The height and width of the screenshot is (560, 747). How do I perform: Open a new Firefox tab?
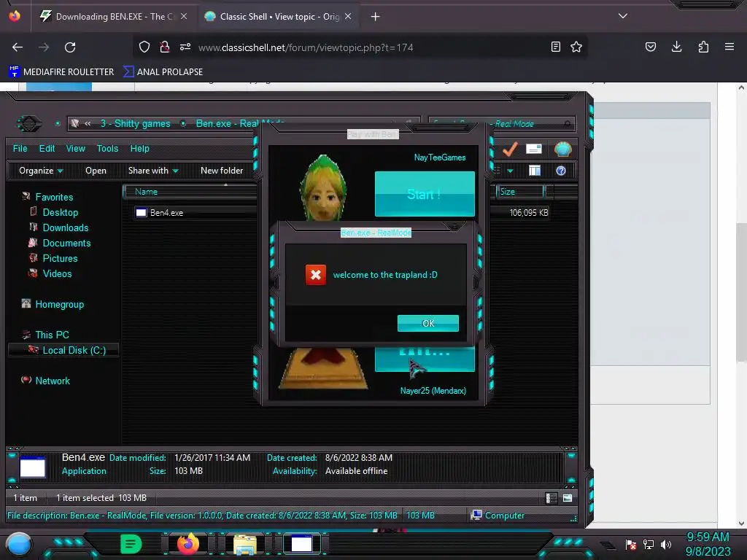pyautogui.click(x=376, y=17)
